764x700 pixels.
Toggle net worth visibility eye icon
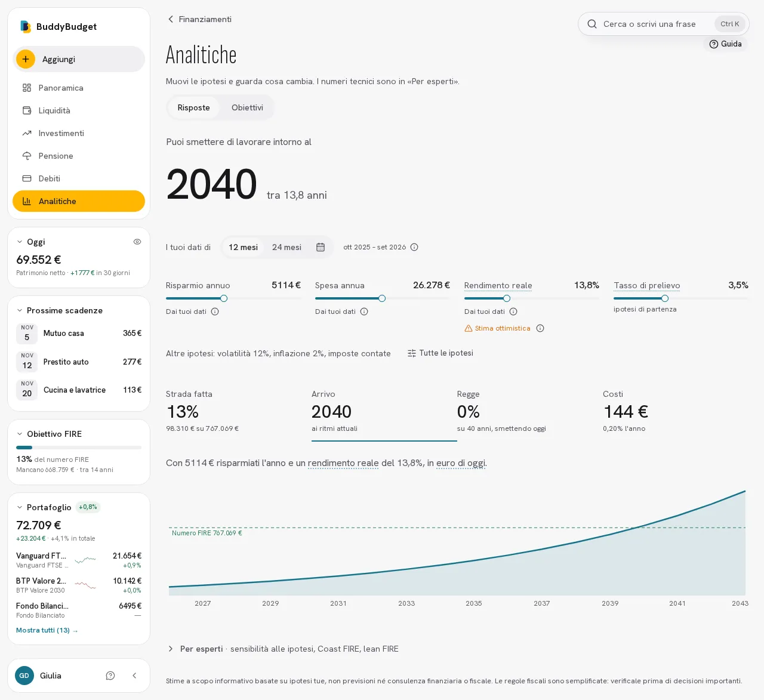click(x=137, y=242)
